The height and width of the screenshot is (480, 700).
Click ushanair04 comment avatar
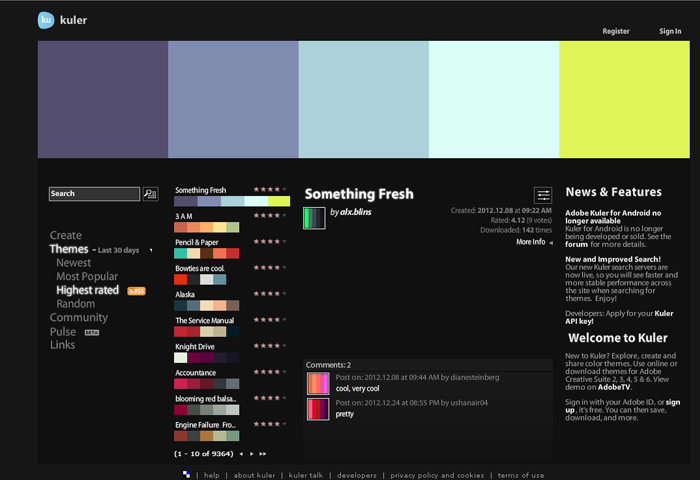tap(318, 409)
